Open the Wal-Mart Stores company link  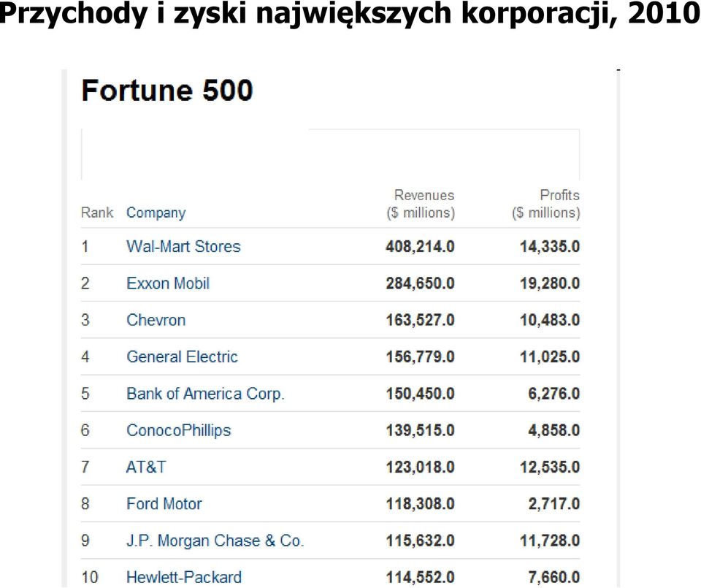point(183,246)
